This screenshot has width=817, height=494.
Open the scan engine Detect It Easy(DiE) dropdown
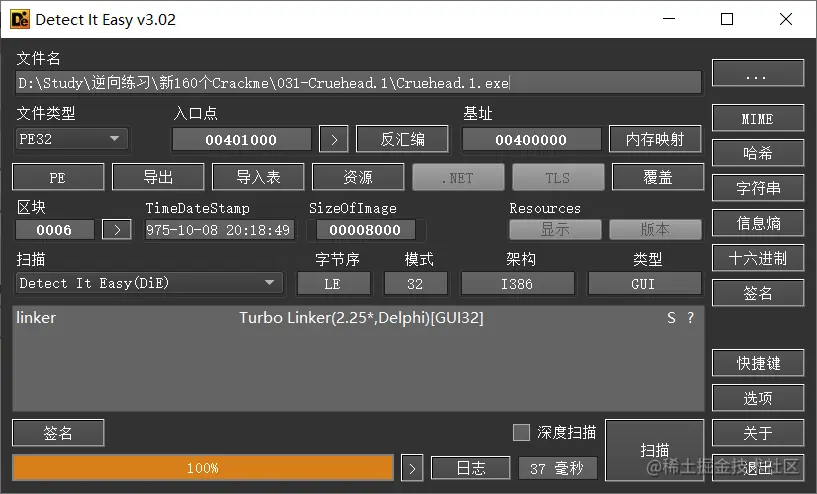150,283
